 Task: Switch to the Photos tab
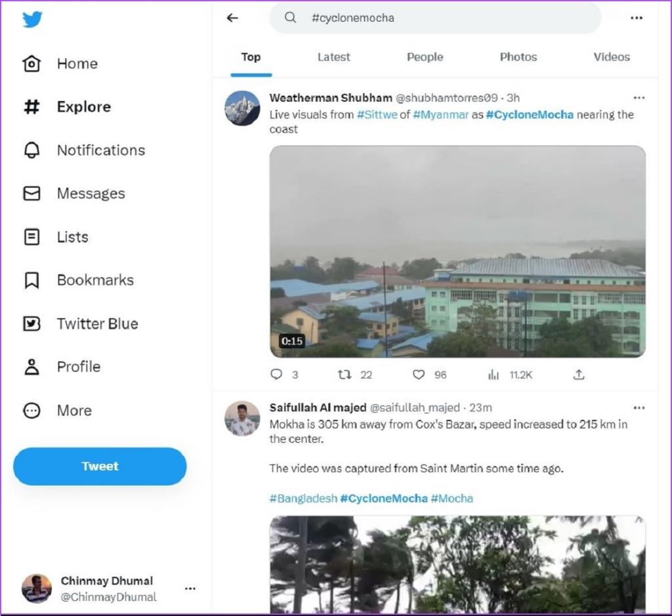coord(518,57)
